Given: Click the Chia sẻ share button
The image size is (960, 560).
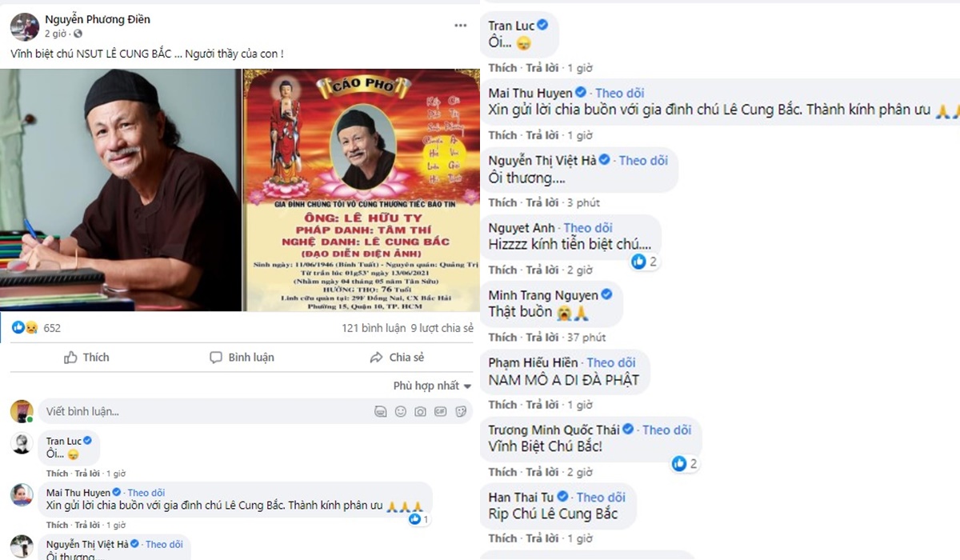Looking at the screenshot, I should 397,358.
